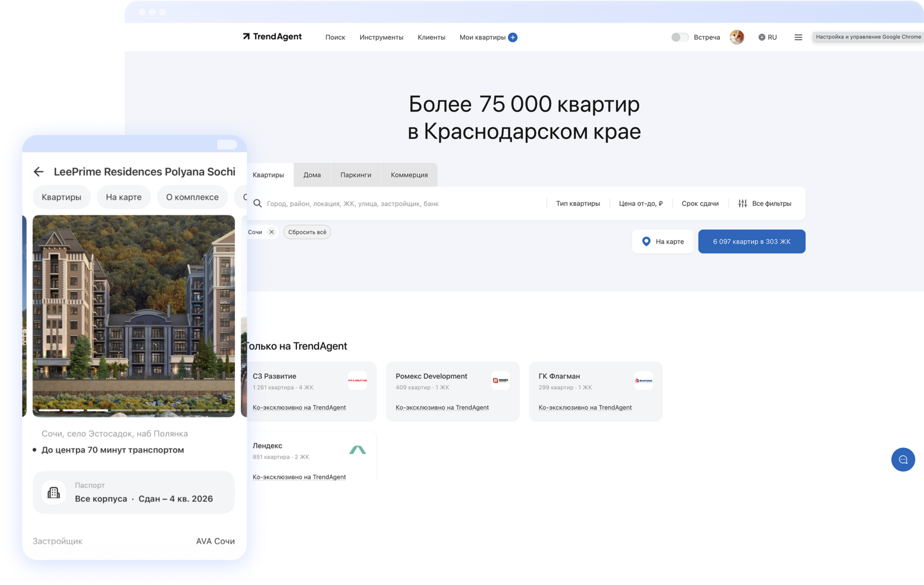Viewport: 924px width, 585px height.
Task: Switch to the Паркинги tab
Action: [356, 175]
